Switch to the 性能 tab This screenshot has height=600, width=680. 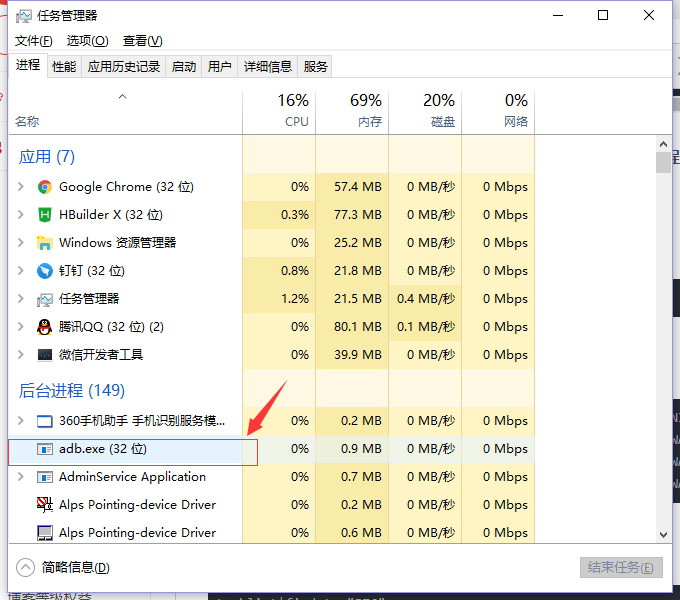(64, 67)
